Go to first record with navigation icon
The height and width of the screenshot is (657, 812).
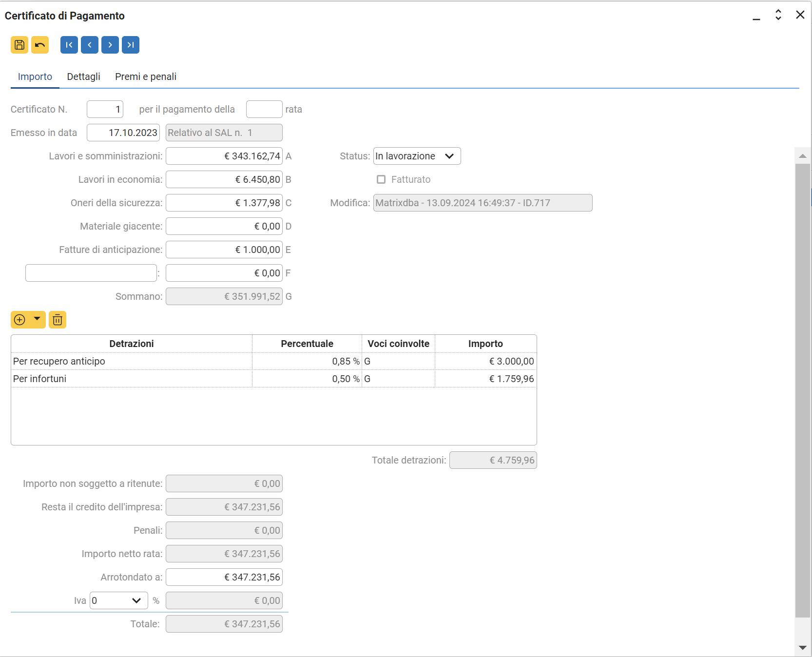(x=69, y=45)
